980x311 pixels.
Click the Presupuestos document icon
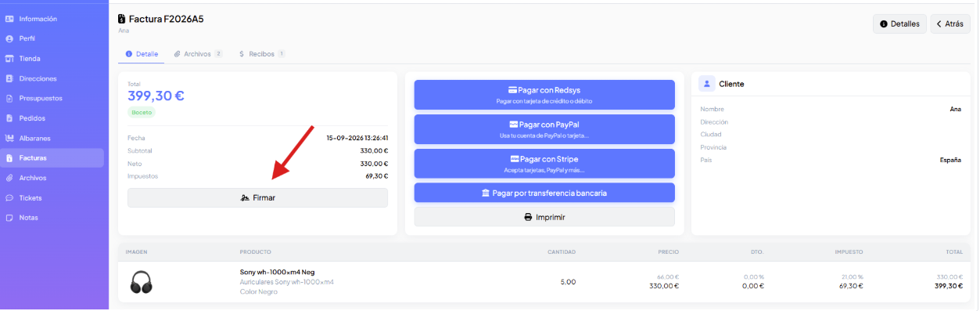(x=9, y=99)
